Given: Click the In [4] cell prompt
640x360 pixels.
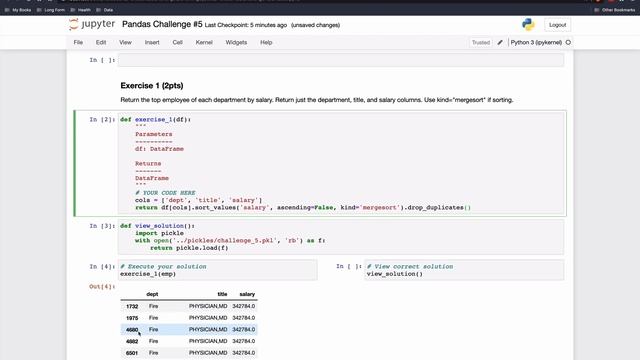Looking at the screenshot, I should pyautogui.click(x=102, y=267).
